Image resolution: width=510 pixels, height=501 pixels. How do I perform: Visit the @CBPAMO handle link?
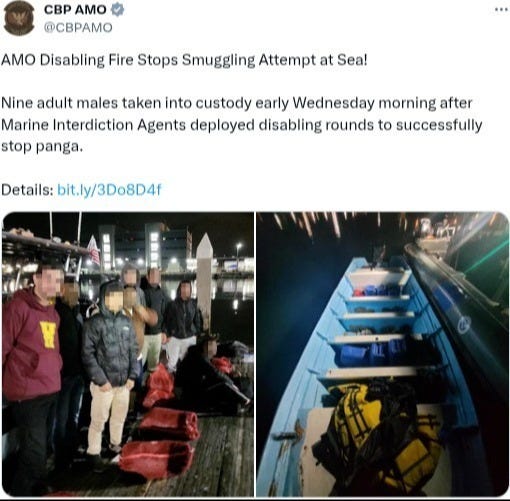[78, 28]
